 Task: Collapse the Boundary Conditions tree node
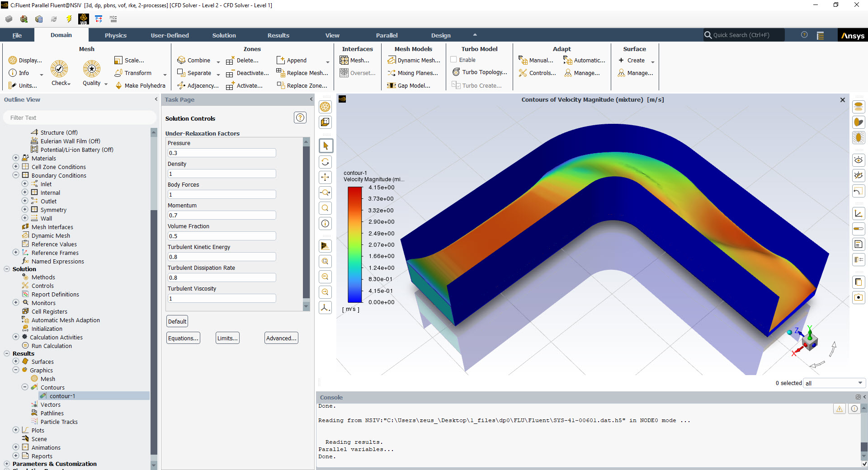[x=15, y=175]
